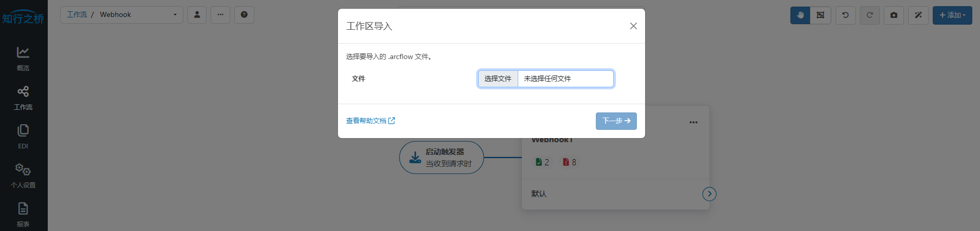
Task: Open the Webhook workspace dropdown
Action: pyautogui.click(x=122, y=15)
